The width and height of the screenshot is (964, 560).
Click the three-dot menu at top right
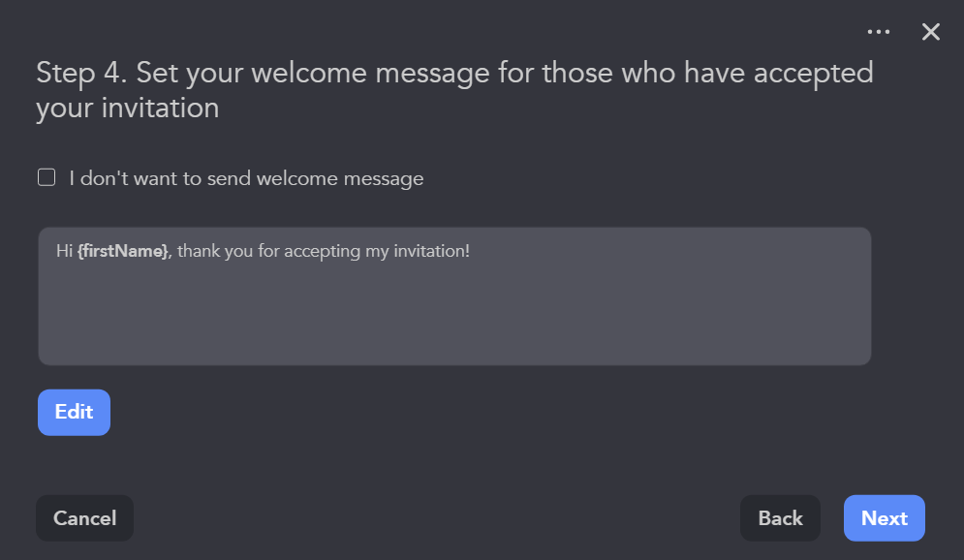[x=879, y=31]
